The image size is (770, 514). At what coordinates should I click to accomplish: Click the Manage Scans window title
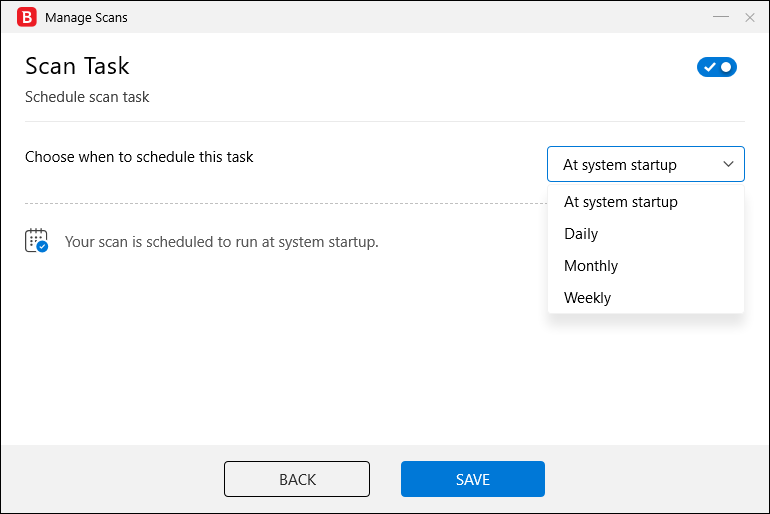pyautogui.click(x=86, y=18)
